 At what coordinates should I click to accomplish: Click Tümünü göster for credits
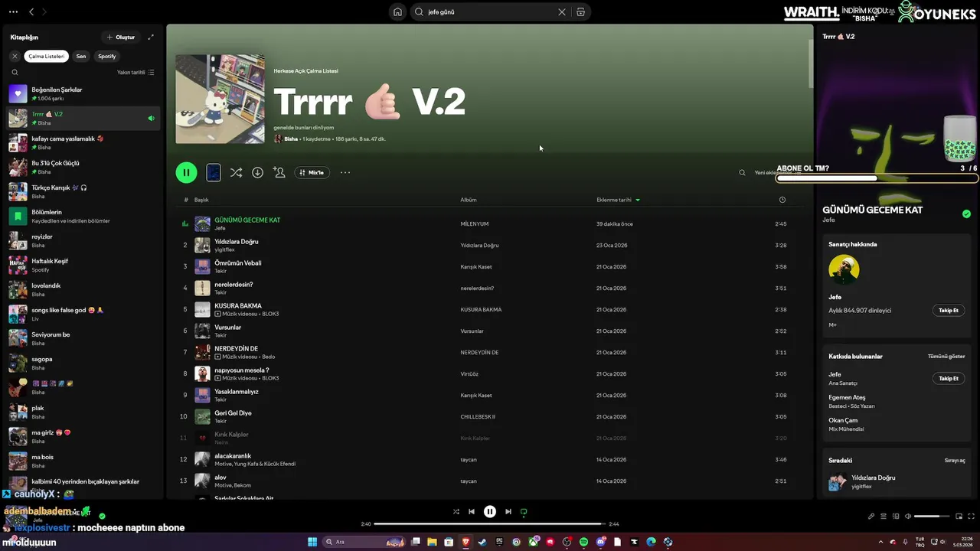tap(946, 356)
